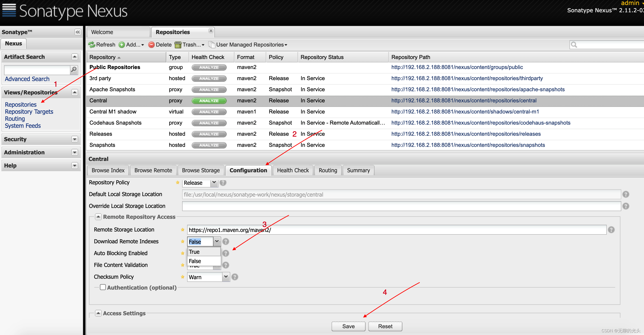Click Analyze for Apache Snapshots row
Screen dimensions: 644x335
click(209, 90)
